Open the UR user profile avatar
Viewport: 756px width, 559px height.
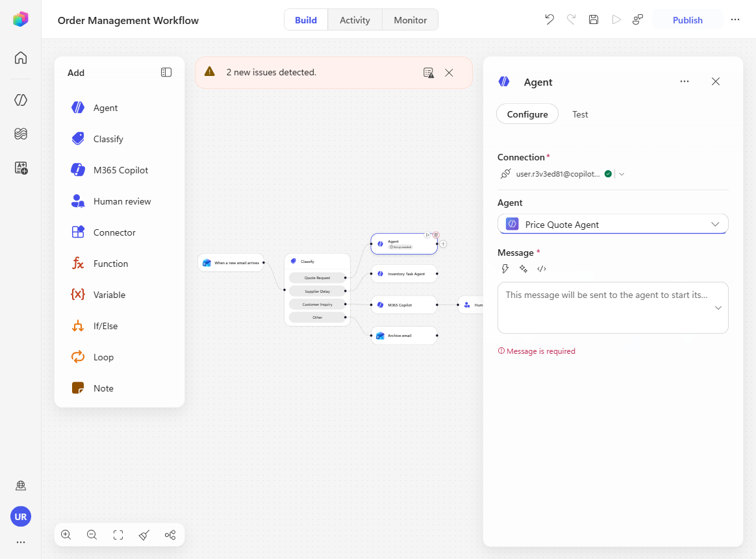21,517
